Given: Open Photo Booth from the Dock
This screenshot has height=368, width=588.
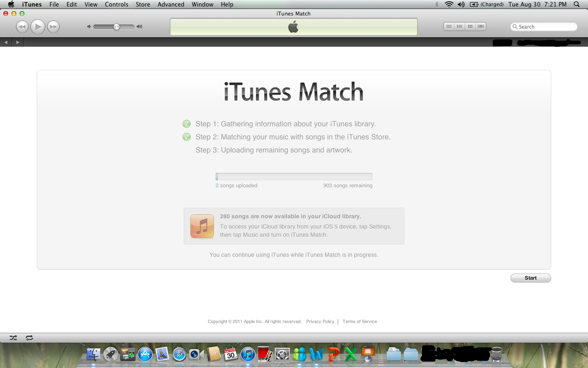Looking at the screenshot, I should pyautogui.click(x=265, y=354).
